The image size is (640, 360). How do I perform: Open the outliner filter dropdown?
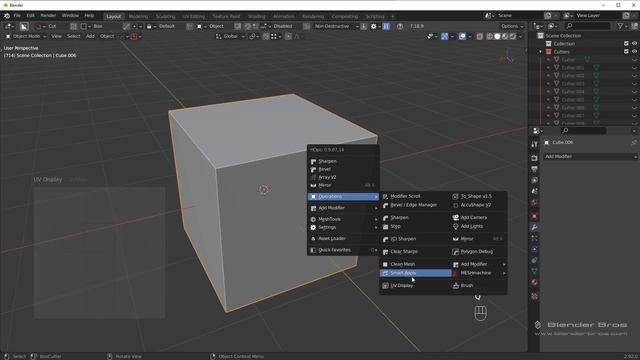[622, 26]
